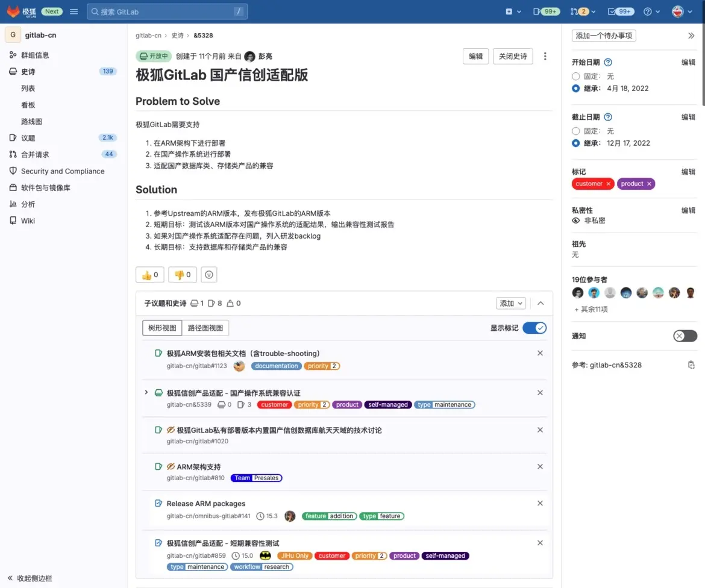Open the epic actions kebab menu
Screen dimensions: 705x588
pyautogui.click(x=545, y=56)
